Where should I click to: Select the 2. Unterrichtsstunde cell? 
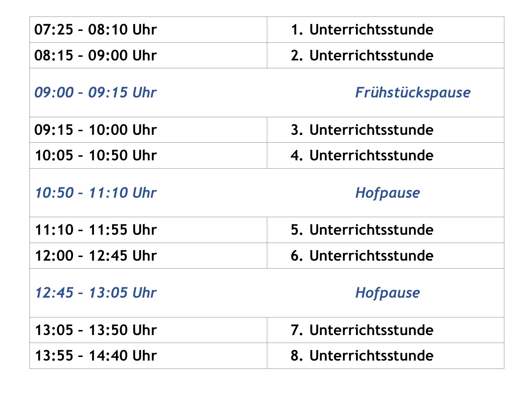coord(362,55)
